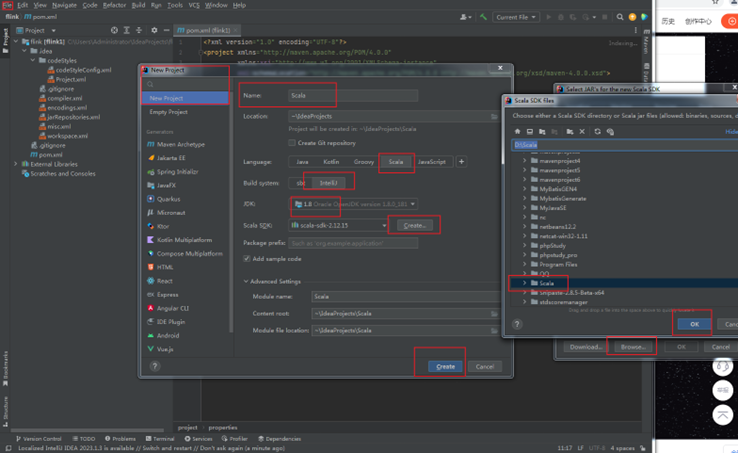The width and height of the screenshot is (738, 453).
Task: Click Desktop directory icon in file chooser
Action: click(529, 131)
